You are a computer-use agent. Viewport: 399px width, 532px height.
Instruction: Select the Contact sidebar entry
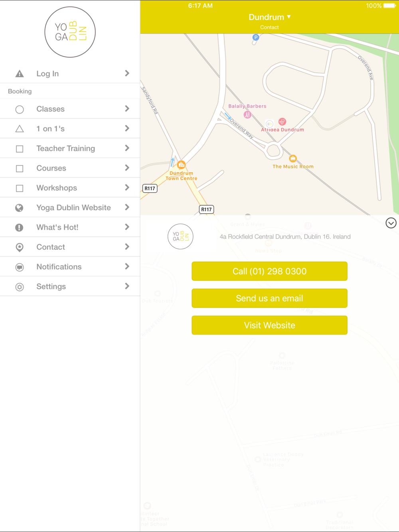coord(70,247)
